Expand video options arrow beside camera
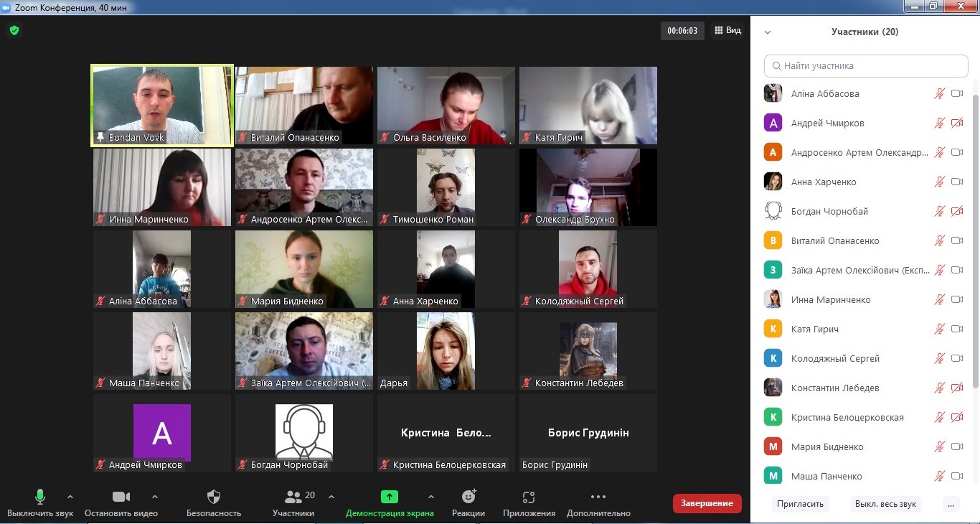 pyautogui.click(x=155, y=497)
